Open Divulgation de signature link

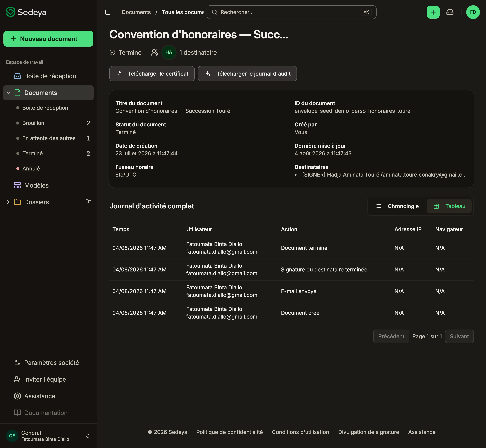point(368,432)
